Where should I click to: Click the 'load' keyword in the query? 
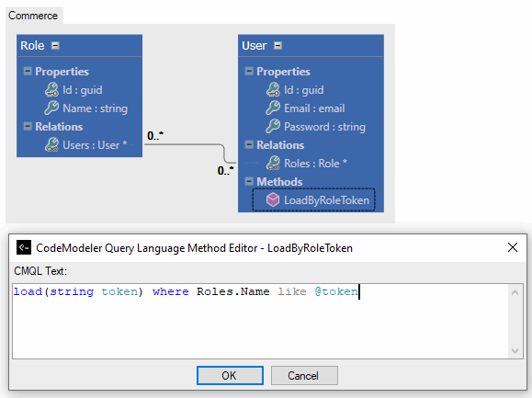28,291
